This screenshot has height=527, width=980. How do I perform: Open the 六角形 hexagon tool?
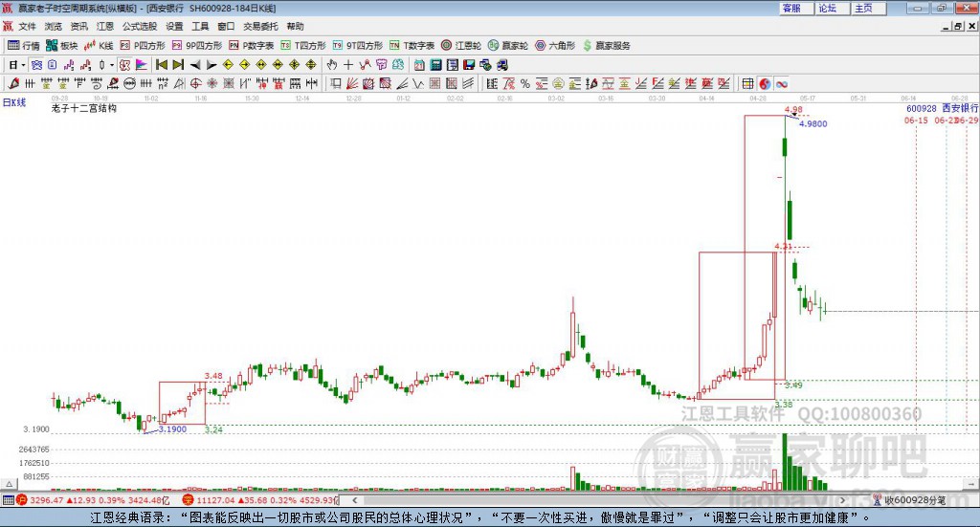click(x=555, y=46)
